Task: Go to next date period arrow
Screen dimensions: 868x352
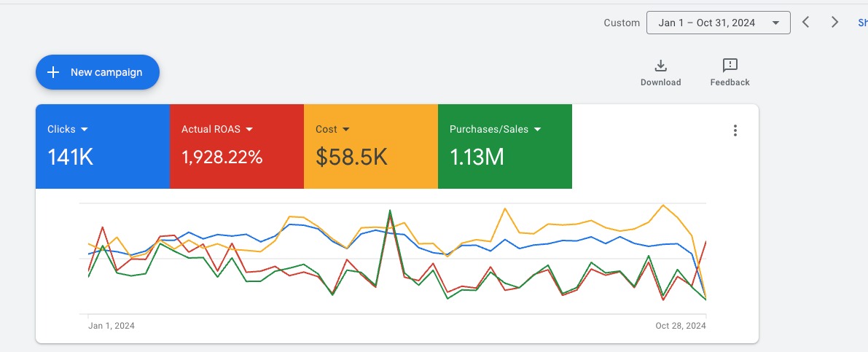Action: click(835, 23)
